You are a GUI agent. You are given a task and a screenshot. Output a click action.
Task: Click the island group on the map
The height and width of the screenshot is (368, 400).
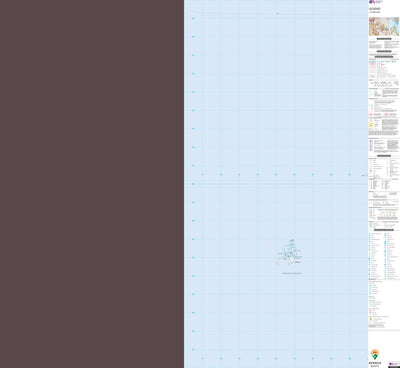(289, 252)
